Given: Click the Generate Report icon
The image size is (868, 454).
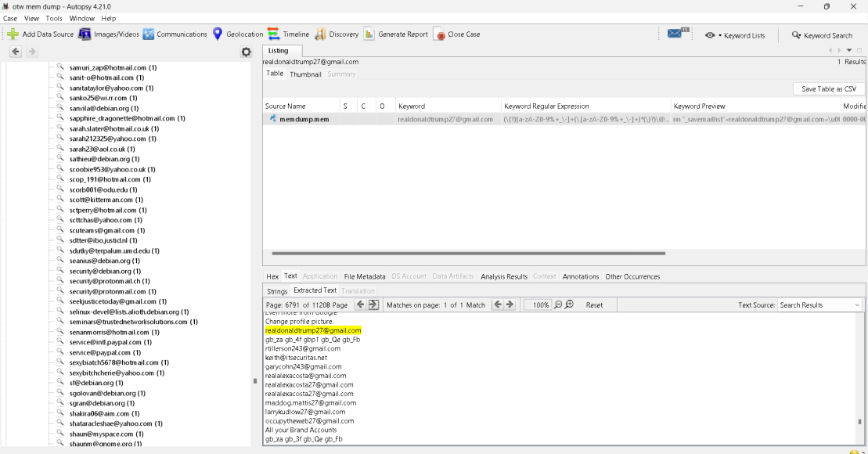Looking at the screenshot, I should point(369,34).
